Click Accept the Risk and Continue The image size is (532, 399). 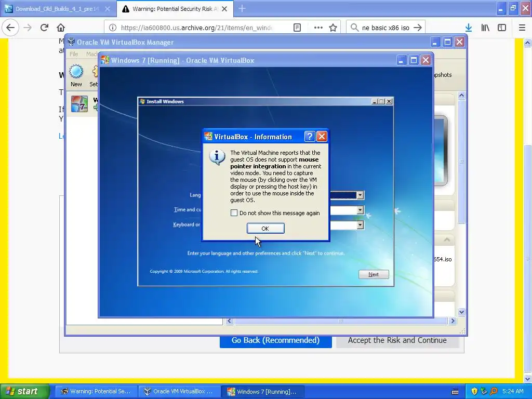point(397,340)
